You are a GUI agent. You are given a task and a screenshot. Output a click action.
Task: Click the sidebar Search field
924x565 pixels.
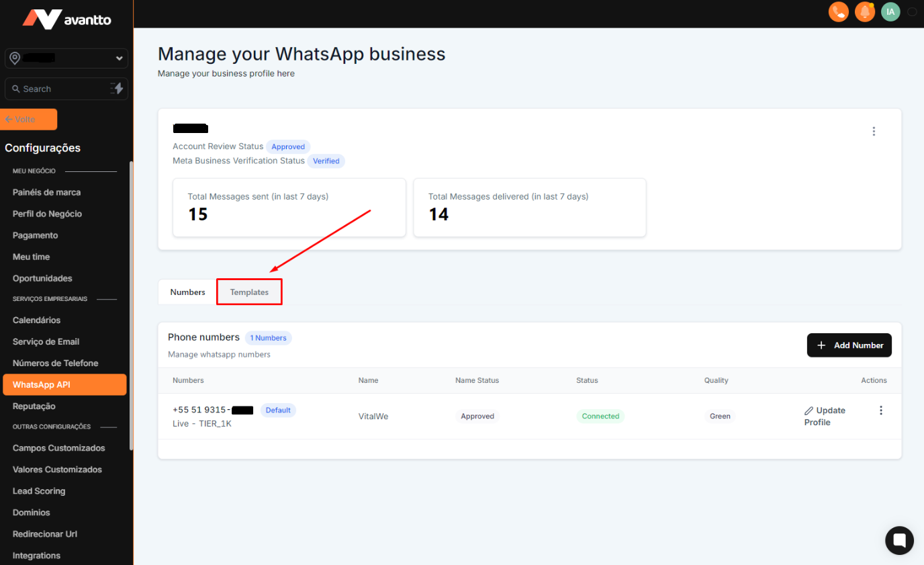click(57, 89)
